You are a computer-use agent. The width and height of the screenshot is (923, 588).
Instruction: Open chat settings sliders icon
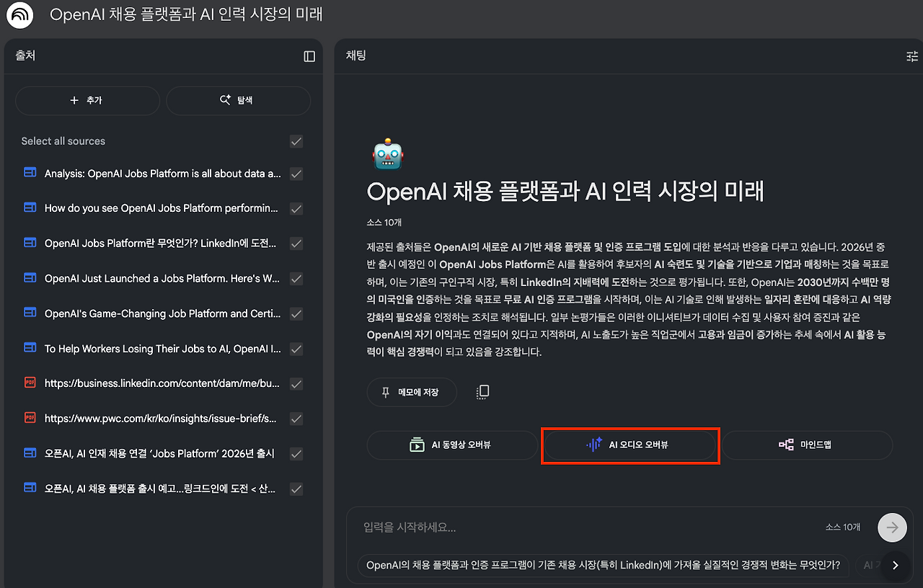(x=912, y=56)
